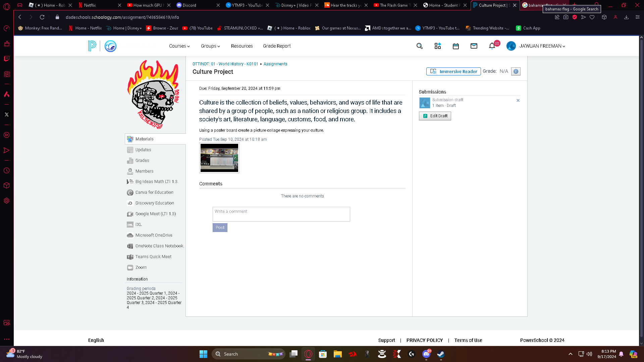
Task: Open the calendar icon in header
Action: (455, 46)
